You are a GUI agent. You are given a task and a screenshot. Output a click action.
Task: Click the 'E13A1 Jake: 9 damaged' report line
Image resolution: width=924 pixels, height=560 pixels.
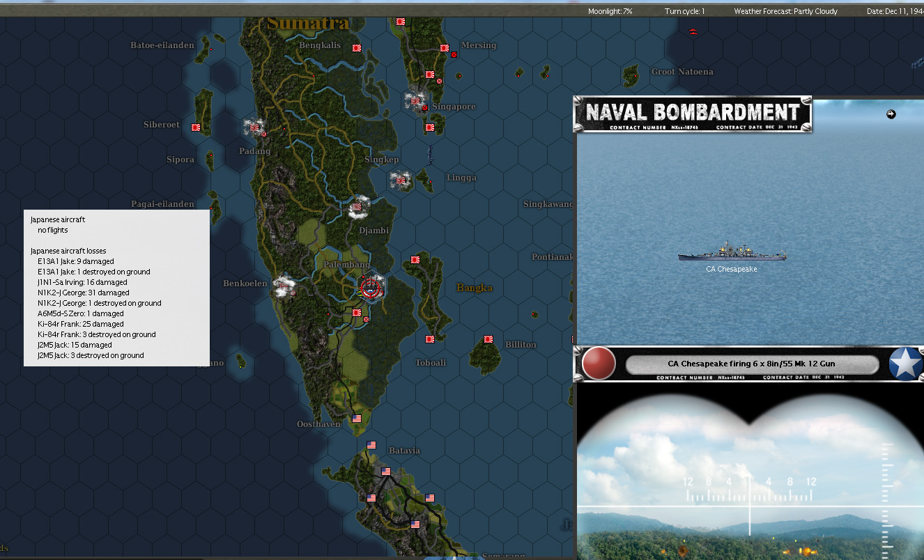75,261
